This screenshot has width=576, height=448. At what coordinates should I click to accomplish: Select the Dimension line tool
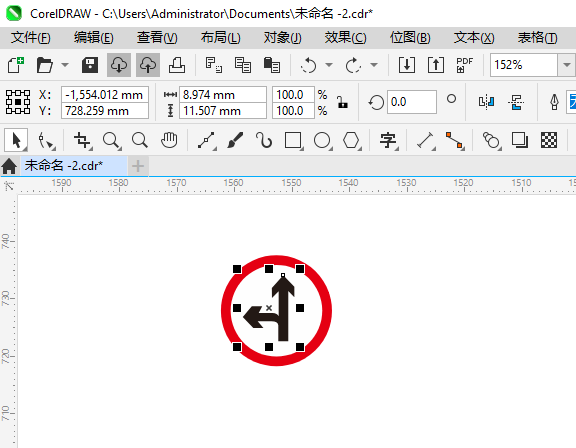pyautogui.click(x=425, y=140)
